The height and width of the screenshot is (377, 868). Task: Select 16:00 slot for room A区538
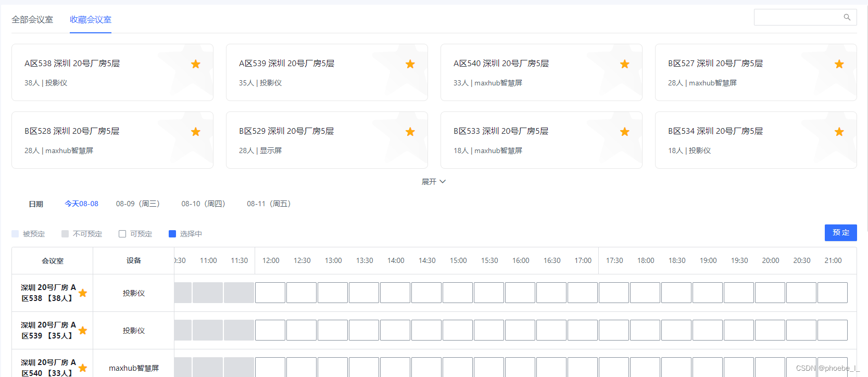(520, 293)
